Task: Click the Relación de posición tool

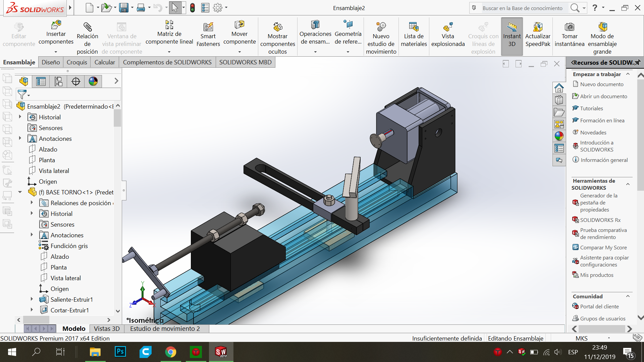Action: tap(87, 37)
